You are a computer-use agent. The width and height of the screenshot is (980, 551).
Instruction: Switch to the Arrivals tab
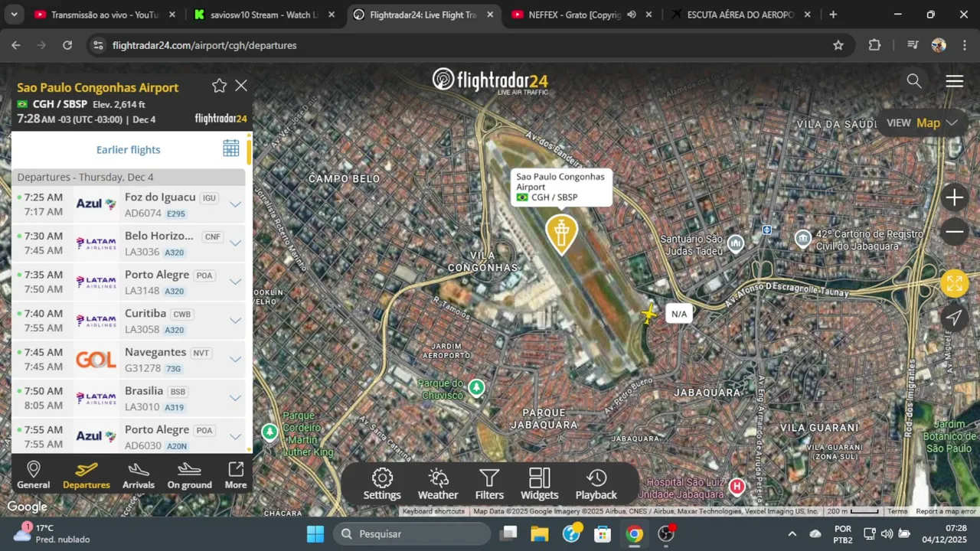tap(139, 475)
